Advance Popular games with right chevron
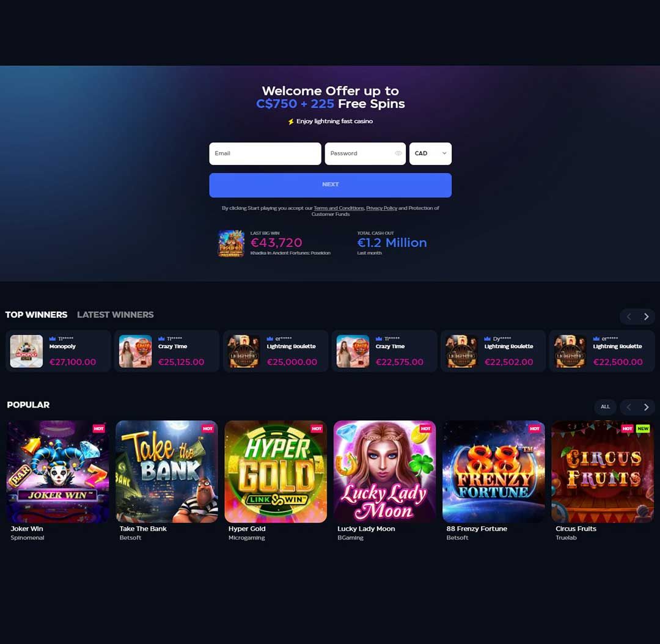The image size is (660, 644). [646, 407]
